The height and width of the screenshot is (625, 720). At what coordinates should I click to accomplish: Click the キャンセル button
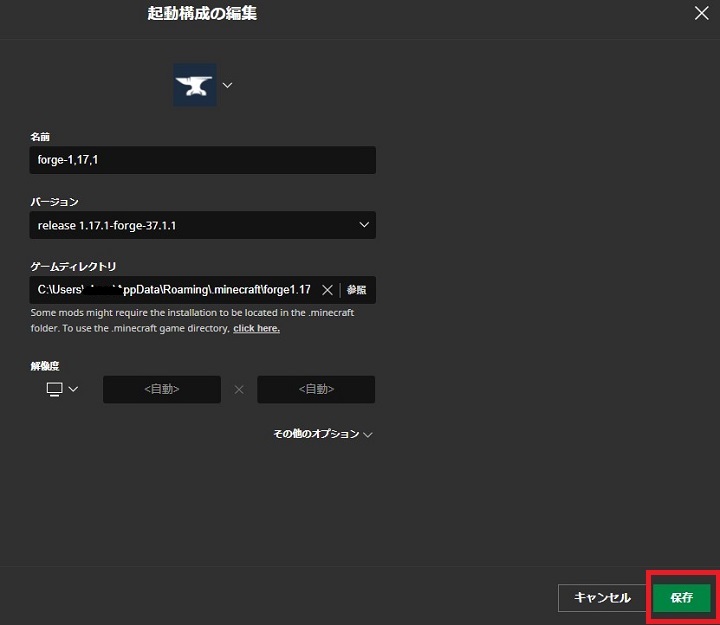602,598
